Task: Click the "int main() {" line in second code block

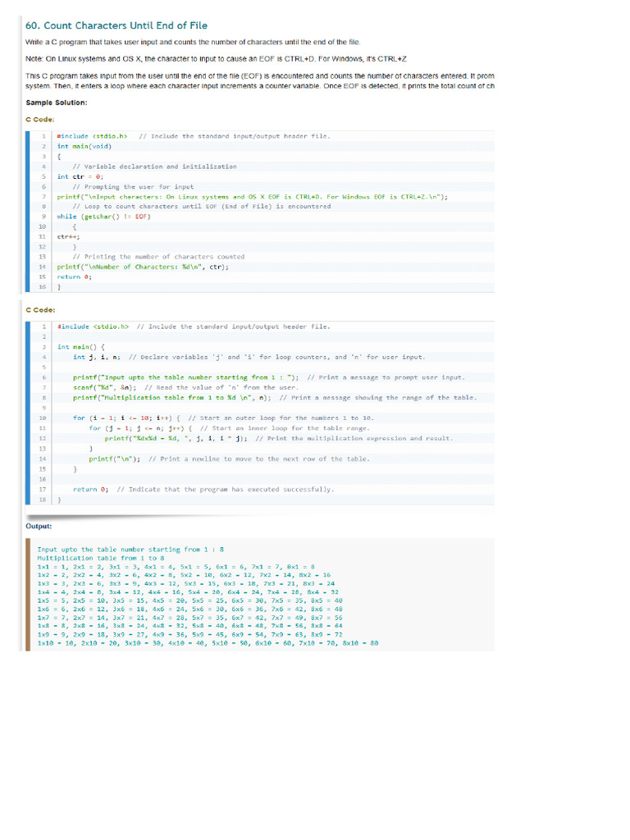Action: [81, 347]
